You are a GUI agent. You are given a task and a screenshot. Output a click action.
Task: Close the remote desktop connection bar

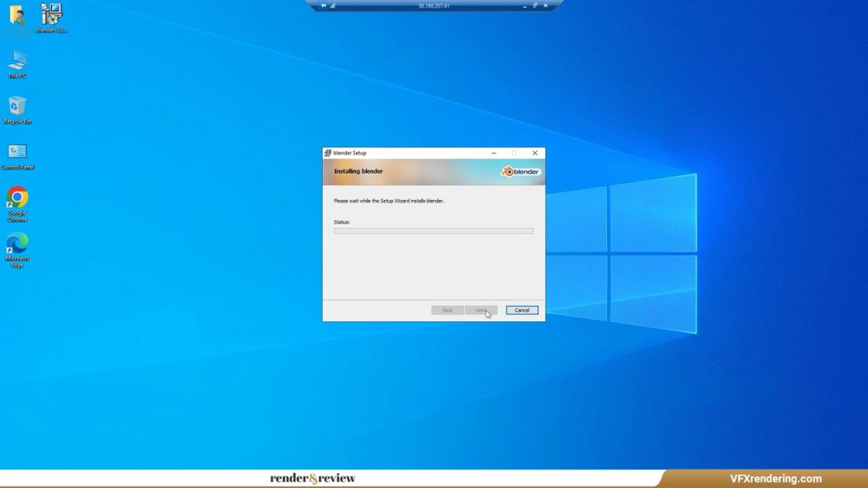click(545, 6)
